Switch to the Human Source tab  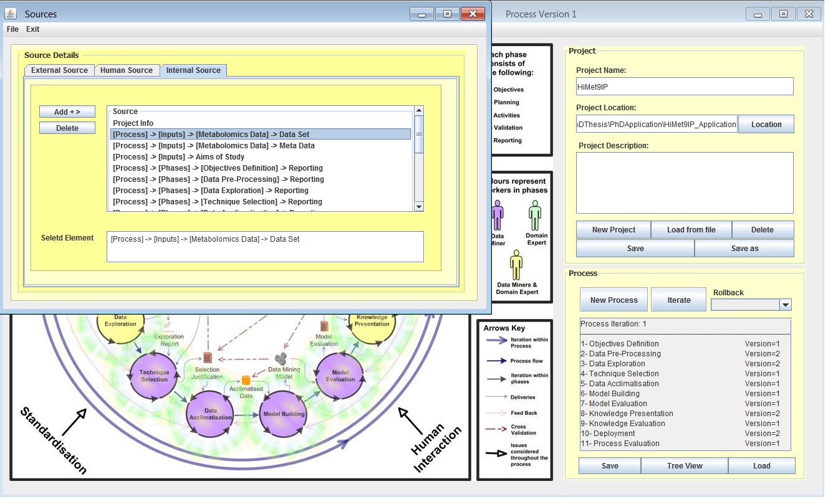pyautogui.click(x=127, y=70)
